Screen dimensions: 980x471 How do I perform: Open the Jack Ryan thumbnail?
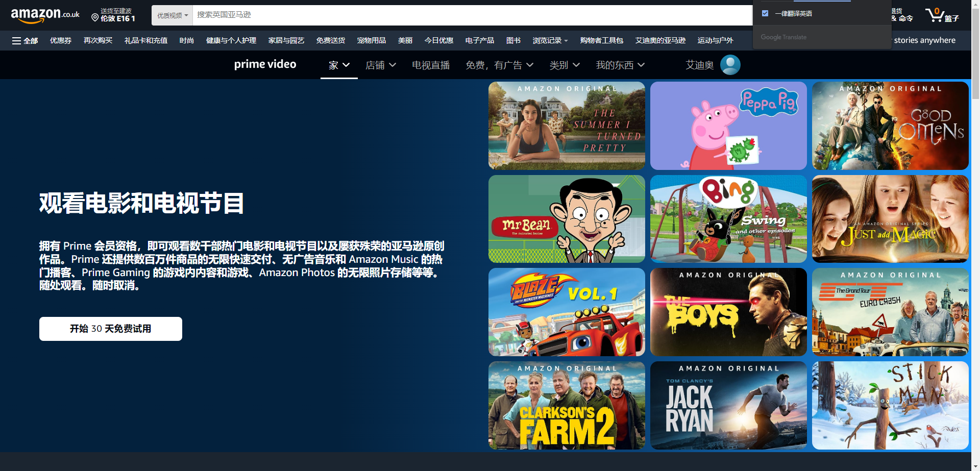point(728,406)
